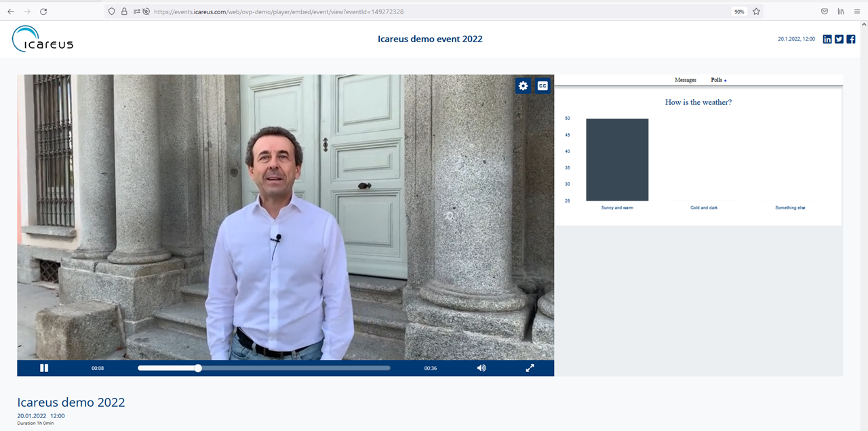Toggle closed captions CC button
Image resolution: width=868 pixels, height=431 pixels.
[542, 86]
